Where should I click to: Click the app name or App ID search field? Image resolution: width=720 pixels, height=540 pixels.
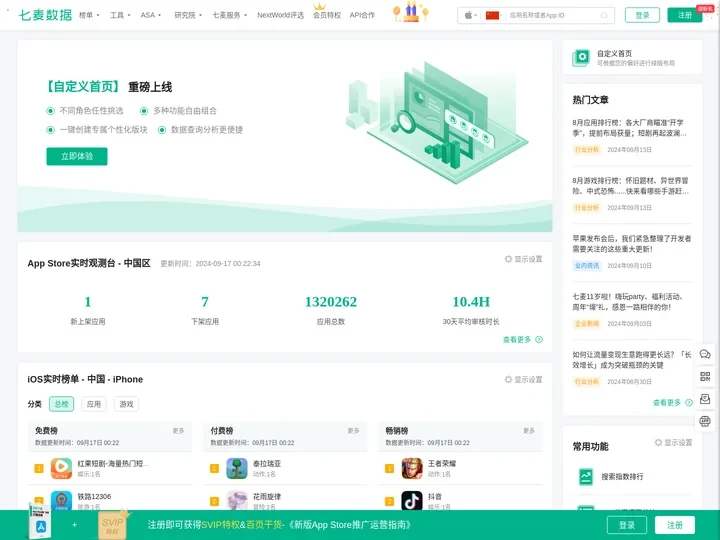click(x=553, y=15)
